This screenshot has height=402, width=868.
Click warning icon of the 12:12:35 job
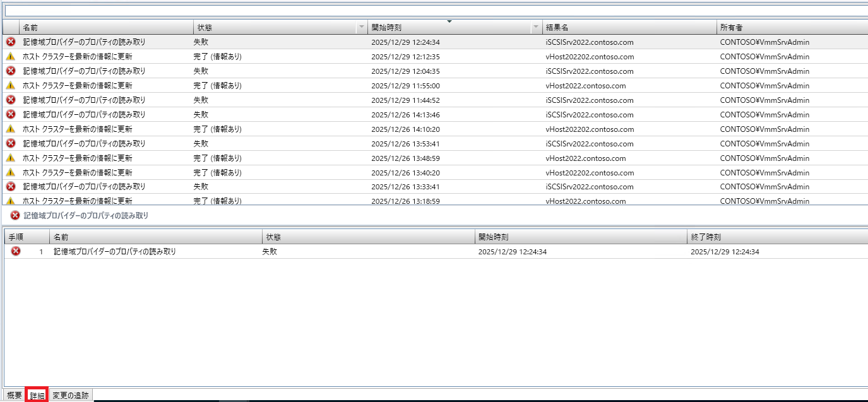point(10,57)
